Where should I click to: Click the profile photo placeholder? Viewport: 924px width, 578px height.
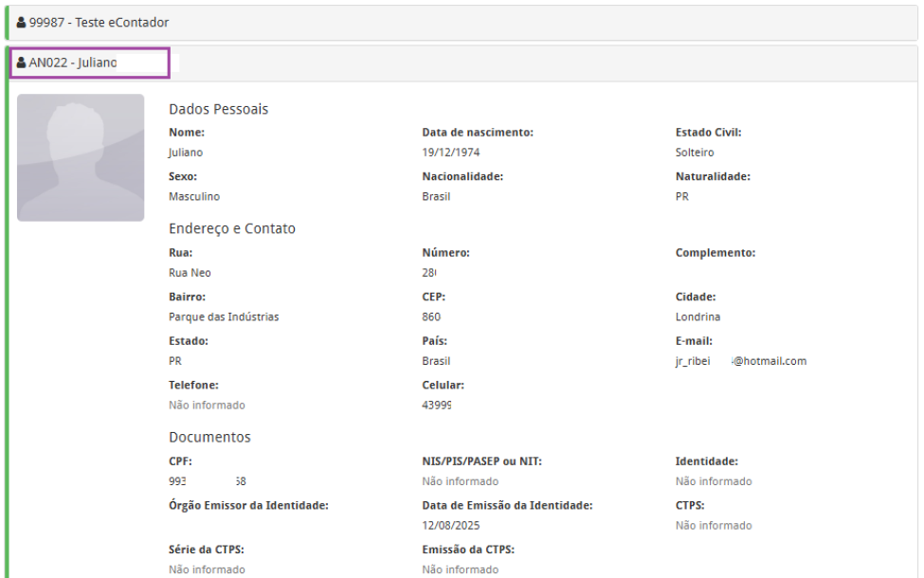click(81, 157)
